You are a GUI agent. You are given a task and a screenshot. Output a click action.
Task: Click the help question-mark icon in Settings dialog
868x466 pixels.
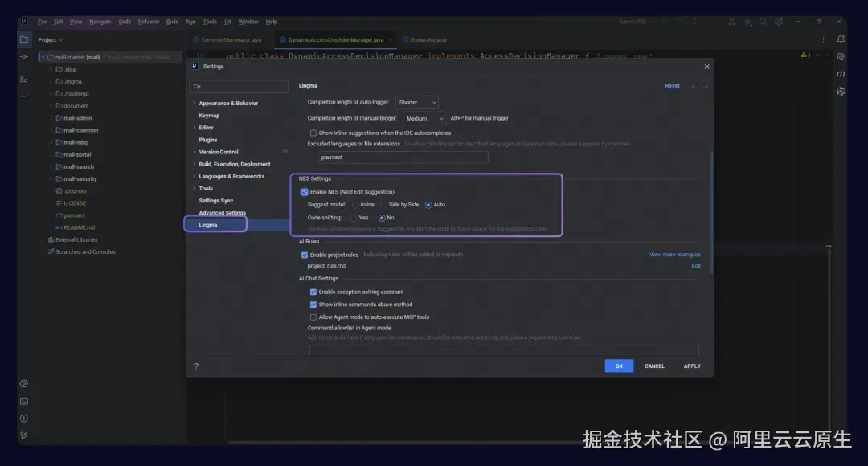pyautogui.click(x=195, y=366)
